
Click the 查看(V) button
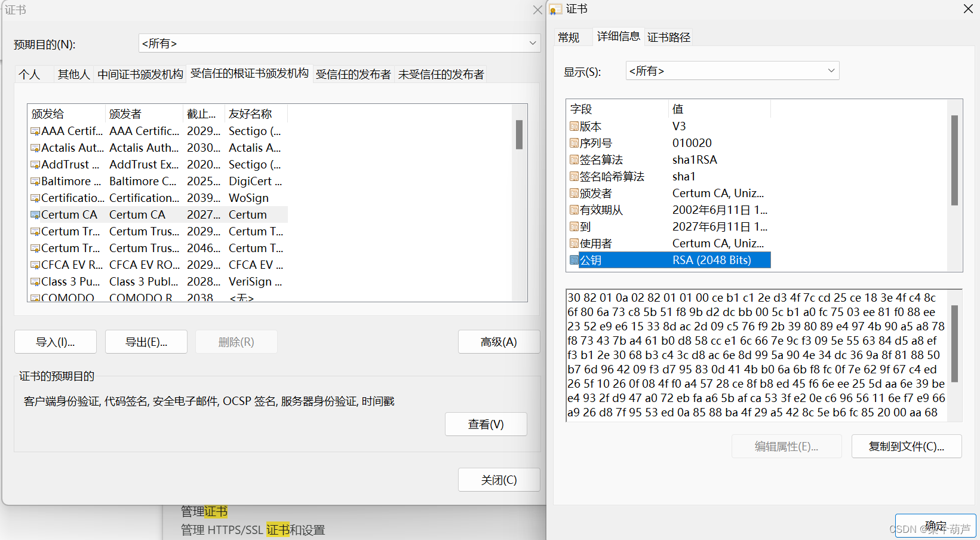click(486, 424)
